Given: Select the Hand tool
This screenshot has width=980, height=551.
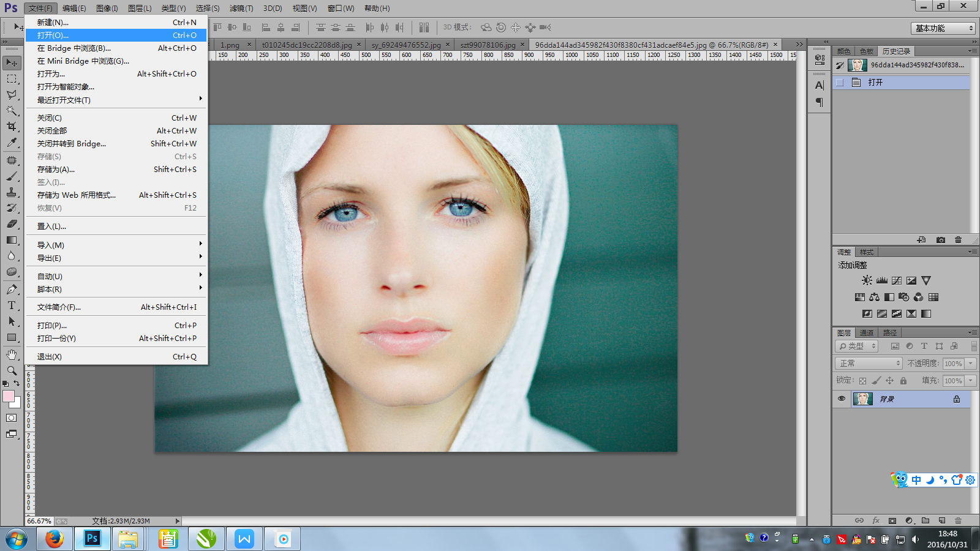Looking at the screenshot, I should 12,355.
